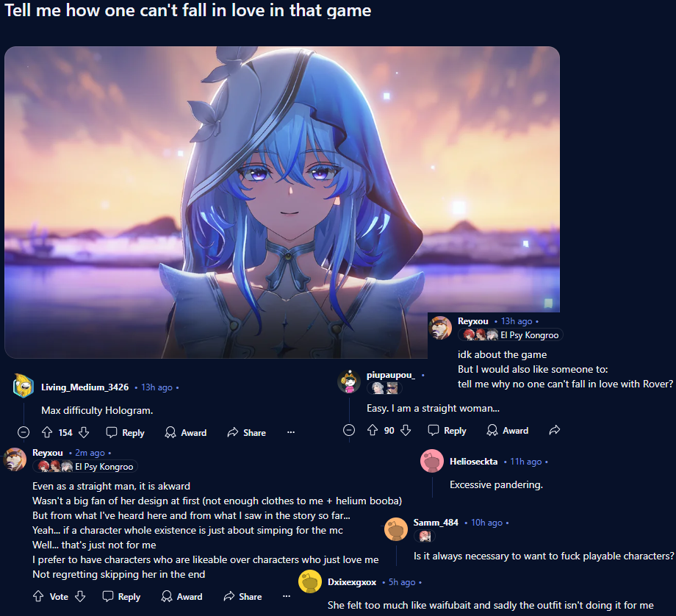Reply to Living_Medium_3426's comment
This screenshot has height=616, width=676.
point(126,432)
